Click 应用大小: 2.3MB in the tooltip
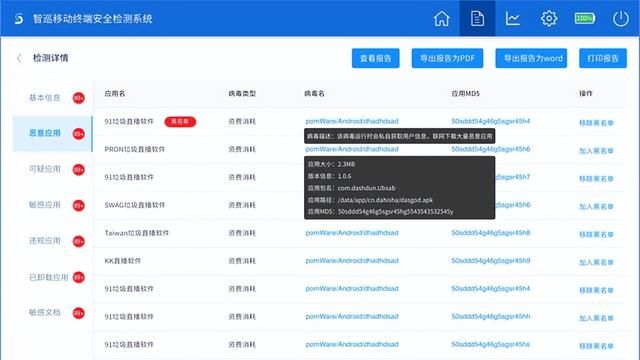 [x=331, y=164]
